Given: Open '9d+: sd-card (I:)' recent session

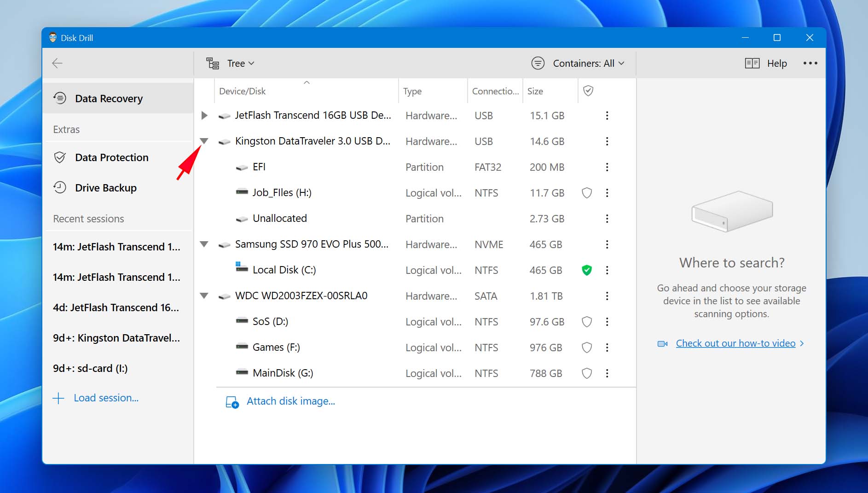Looking at the screenshot, I should click(117, 368).
